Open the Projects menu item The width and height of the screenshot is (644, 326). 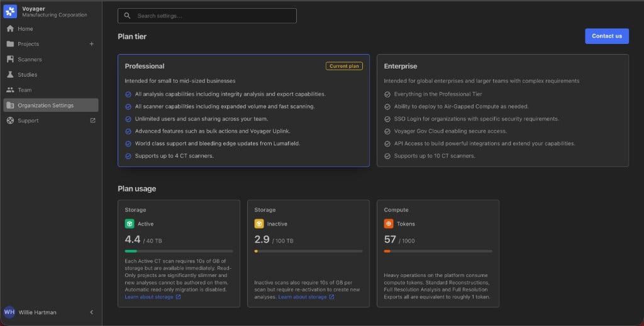tap(51, 44)
